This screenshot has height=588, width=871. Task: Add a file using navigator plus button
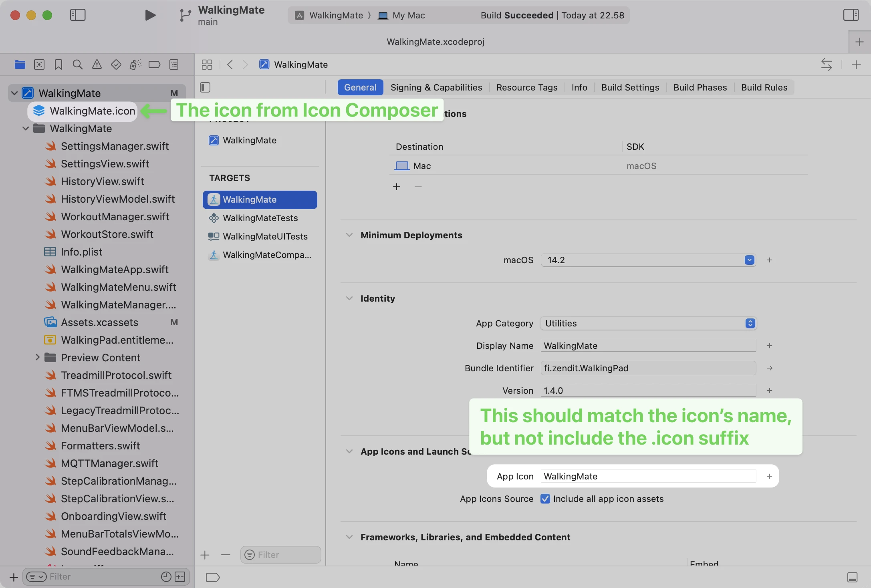pyautogui.click(x=14, y=577)
